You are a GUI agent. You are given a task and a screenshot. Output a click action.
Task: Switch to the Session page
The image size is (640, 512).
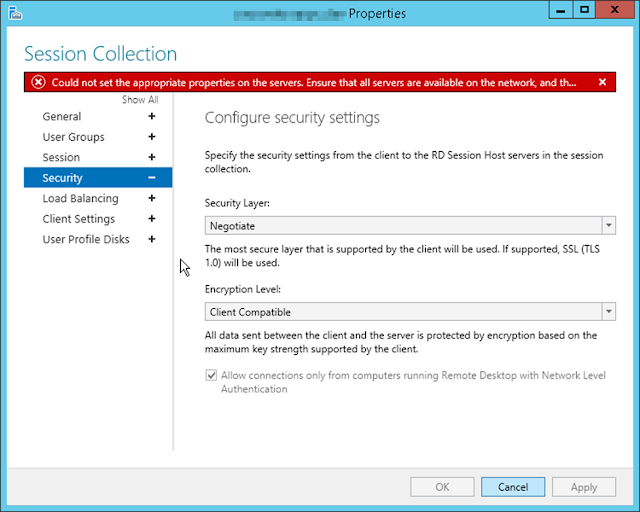[x=61, y=157]
